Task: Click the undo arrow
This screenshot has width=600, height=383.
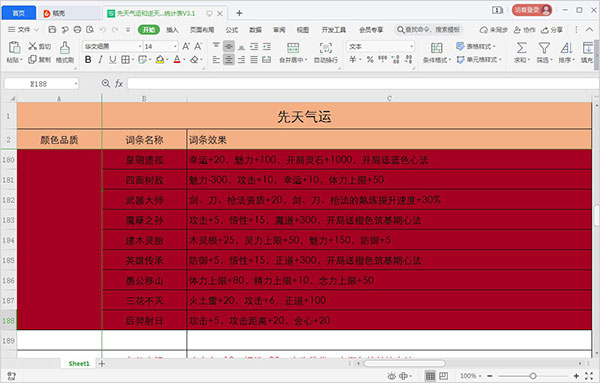Action: 103,29
